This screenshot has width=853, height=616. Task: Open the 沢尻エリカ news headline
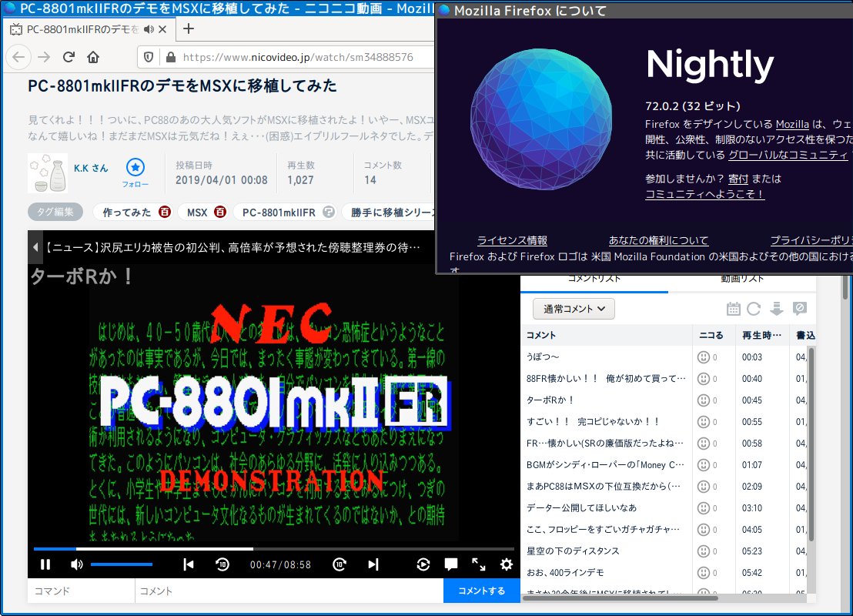(x=232, y=248)
